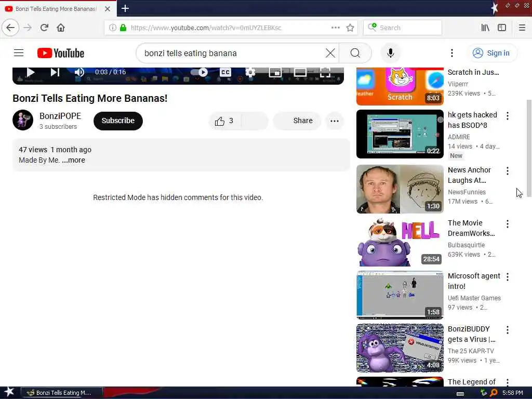The width and height of the screenshot is (532, 399).
Task: Mute the video volume
Action: point(79,72)
